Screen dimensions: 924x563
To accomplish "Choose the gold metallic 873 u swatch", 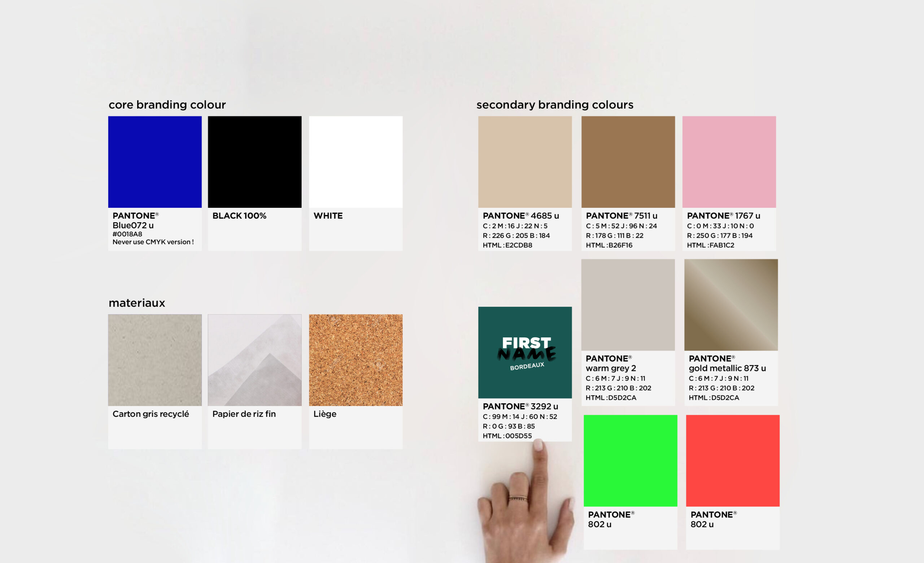I will pyautogui.click(x=731, y=305).
